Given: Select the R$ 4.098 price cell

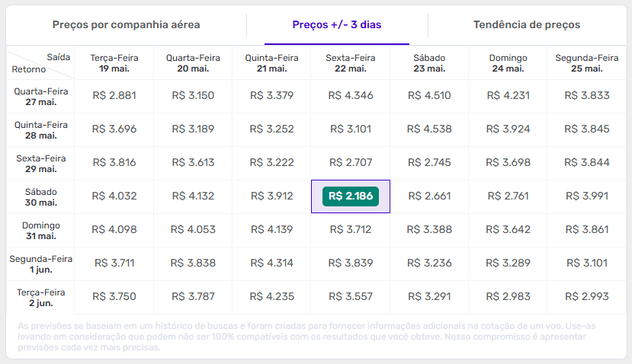Looking at the screenshot, I should pyautogui.click(x=114, y=230).
